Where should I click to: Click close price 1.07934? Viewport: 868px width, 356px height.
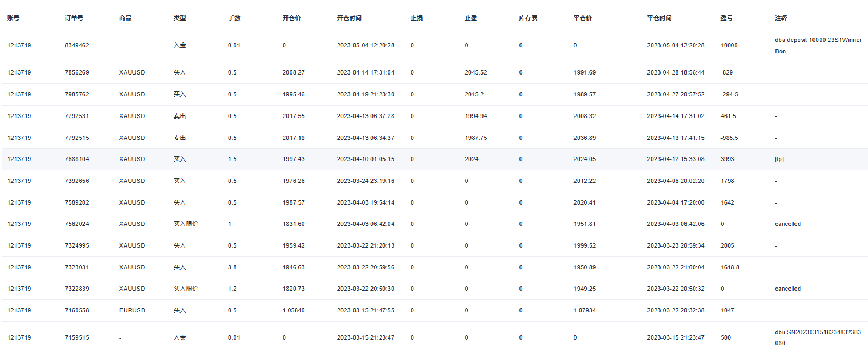pos(584,310)
